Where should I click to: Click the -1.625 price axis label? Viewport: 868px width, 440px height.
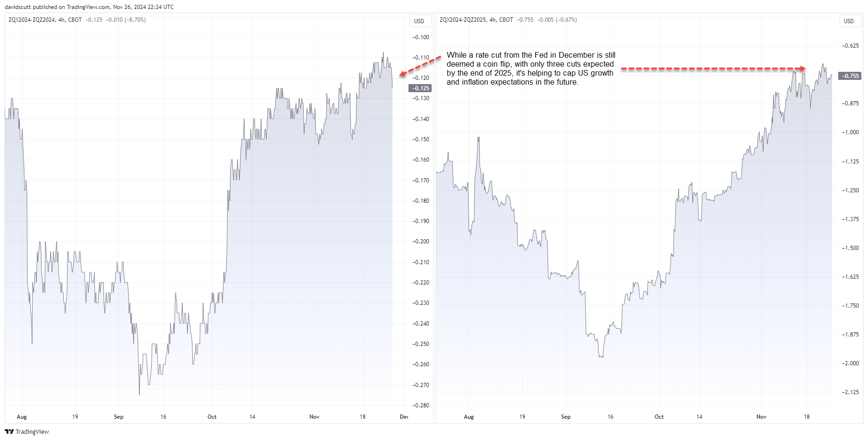850,276
